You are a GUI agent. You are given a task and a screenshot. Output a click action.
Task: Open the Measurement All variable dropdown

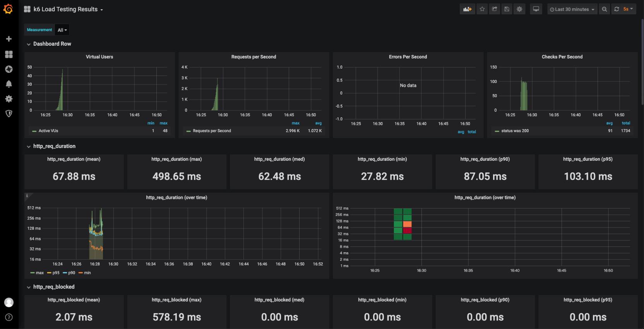[x=62, y=30]
